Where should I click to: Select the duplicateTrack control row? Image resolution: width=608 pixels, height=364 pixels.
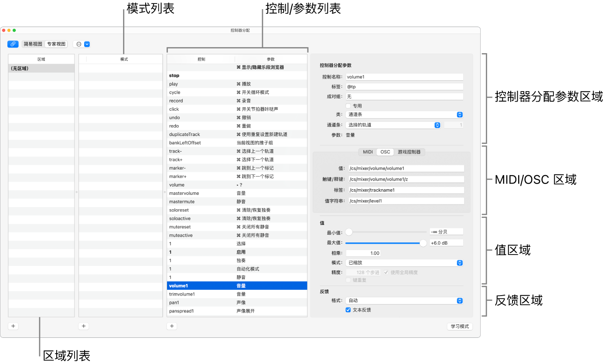pyautogui.click(x=237, y=135)
